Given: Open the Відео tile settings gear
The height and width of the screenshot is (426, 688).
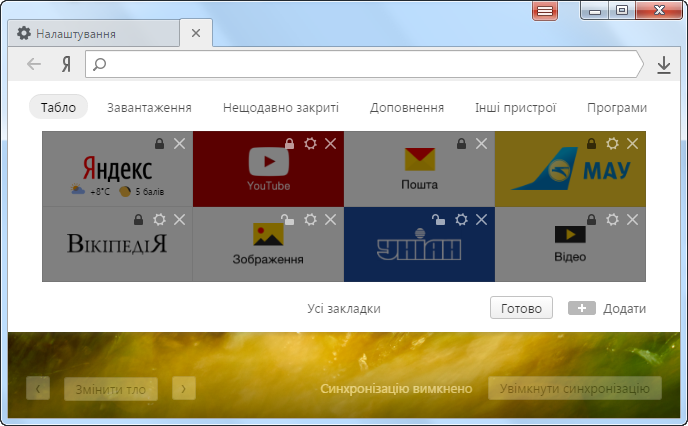Looking at the screenshot, I should [x=612, y=219].
